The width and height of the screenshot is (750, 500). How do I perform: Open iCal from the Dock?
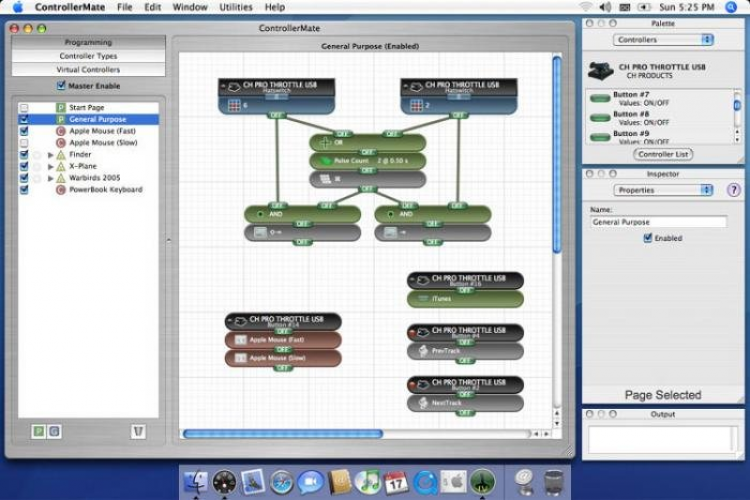coord(396,481)
